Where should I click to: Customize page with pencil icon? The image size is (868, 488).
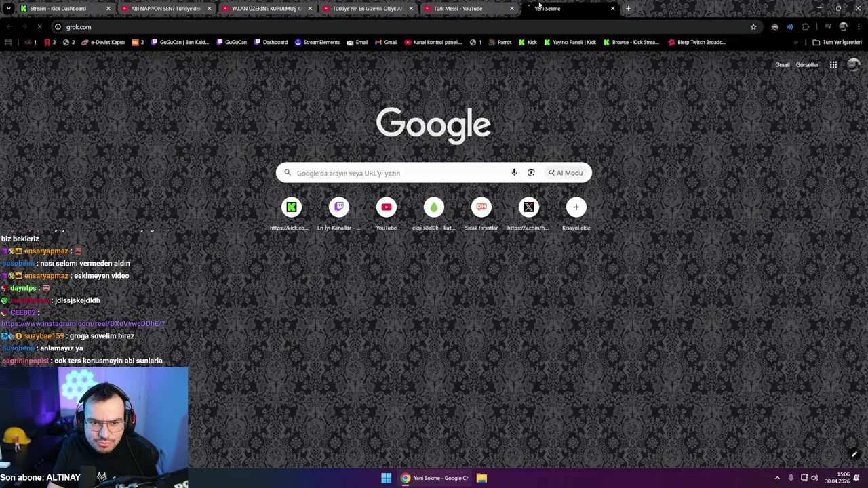click(x=854, y=454)
